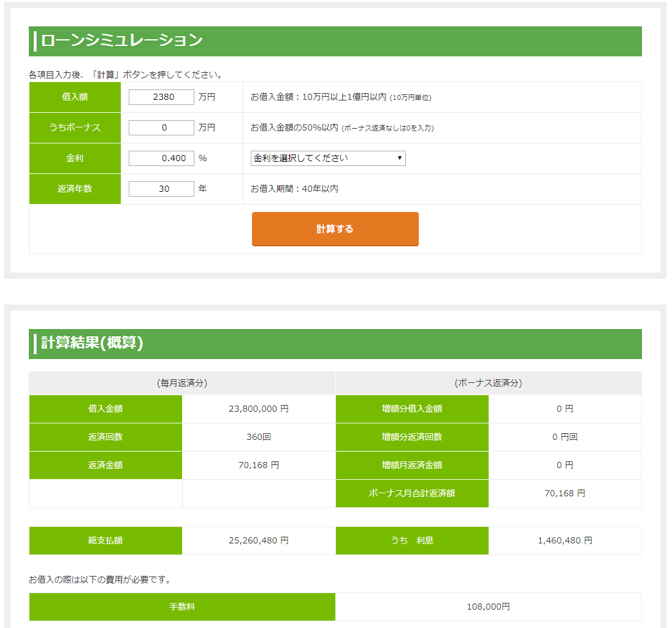Select the green うちボーナス row label

coord(75,127)
